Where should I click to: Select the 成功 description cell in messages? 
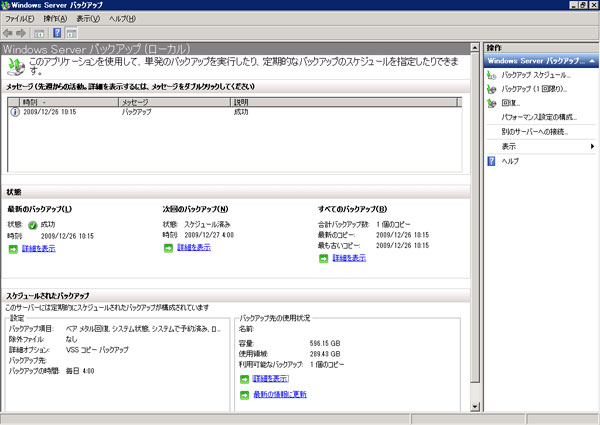pos(241,112)
